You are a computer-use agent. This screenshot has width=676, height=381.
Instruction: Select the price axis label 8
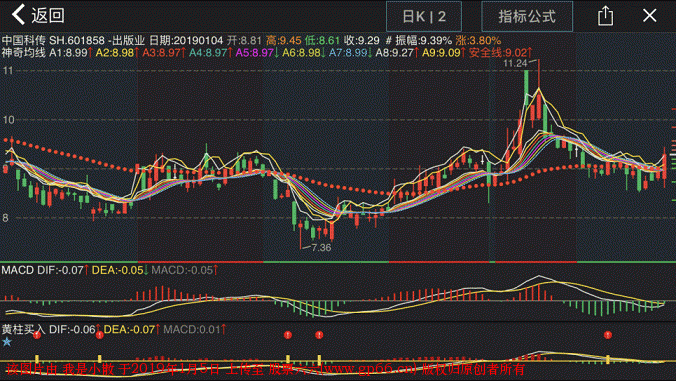tap(5, 218)
